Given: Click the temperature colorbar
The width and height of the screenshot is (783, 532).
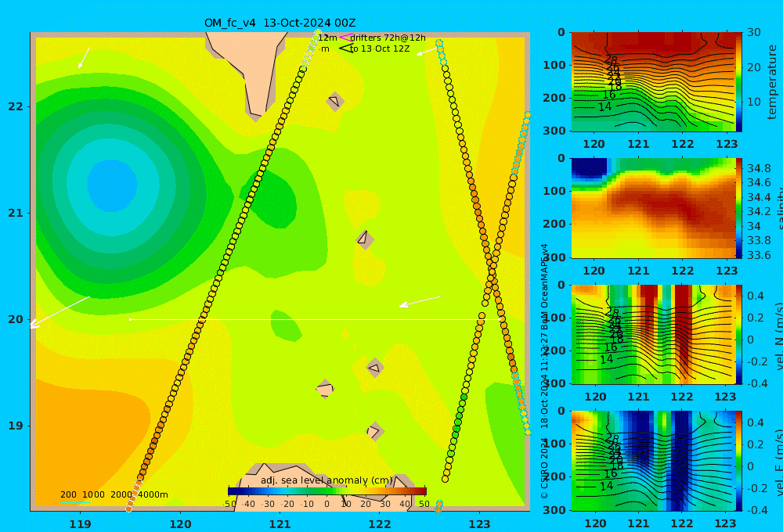Looking at the screenshot, I should pos(739,82).
